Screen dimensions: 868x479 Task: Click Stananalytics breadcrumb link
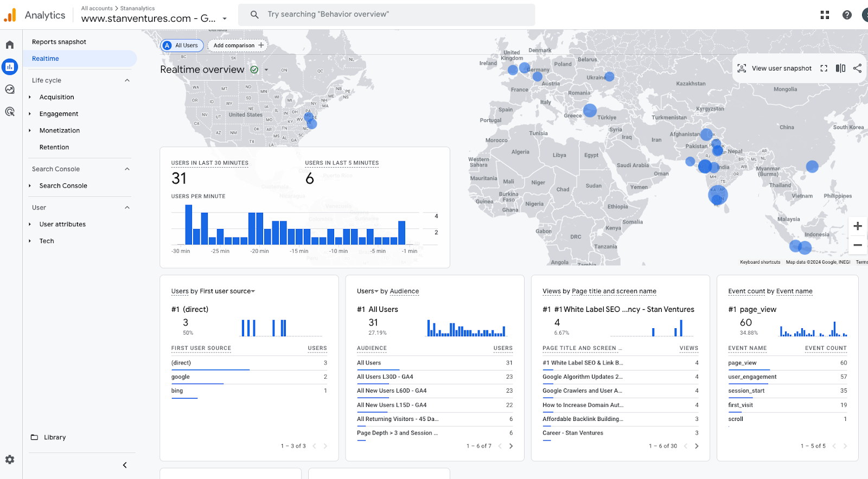[x=137, y=8]
